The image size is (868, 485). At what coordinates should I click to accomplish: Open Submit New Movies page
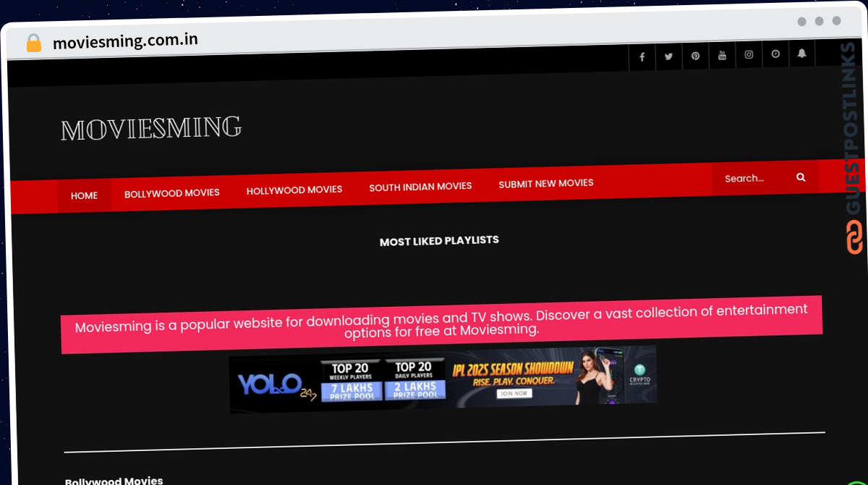click(546, 184)
